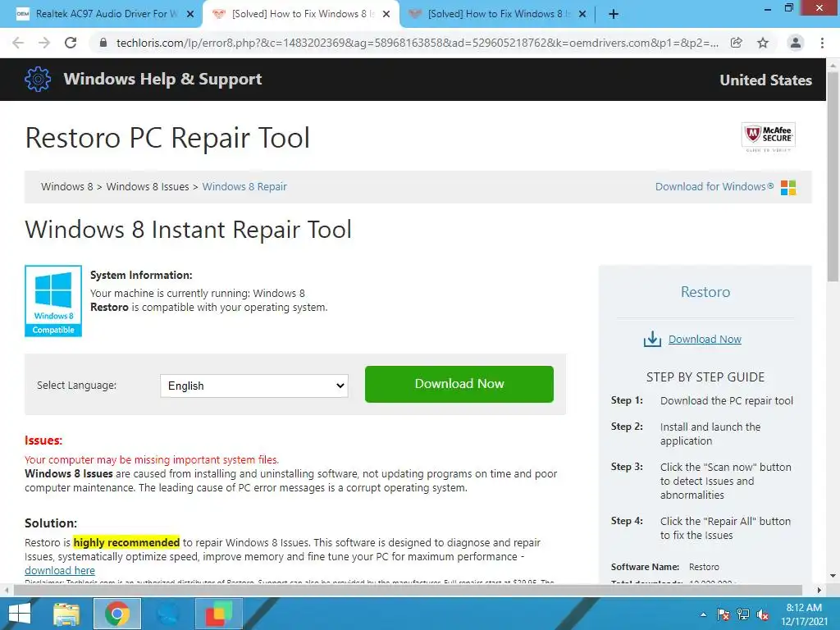
Task: View site info via the padlock icon
Action: point(103,43)
